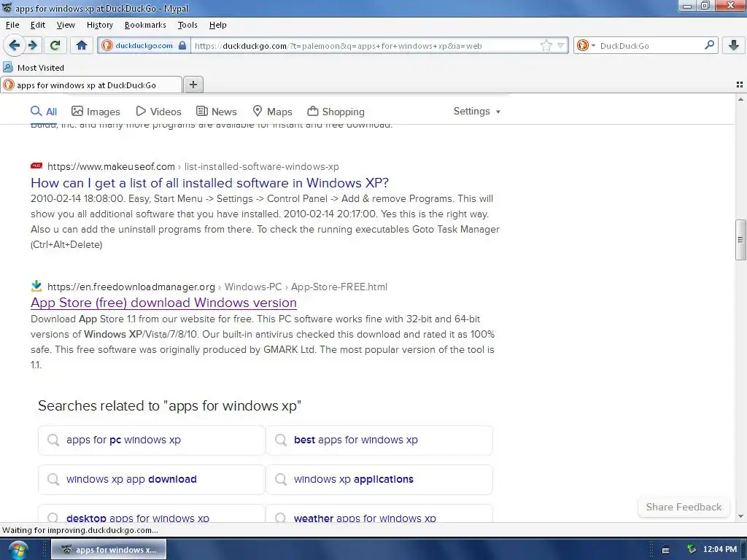The image size is (747, 560).
Task: Click the 12:04 PM taskbar clock
Action: click(720, 550)
